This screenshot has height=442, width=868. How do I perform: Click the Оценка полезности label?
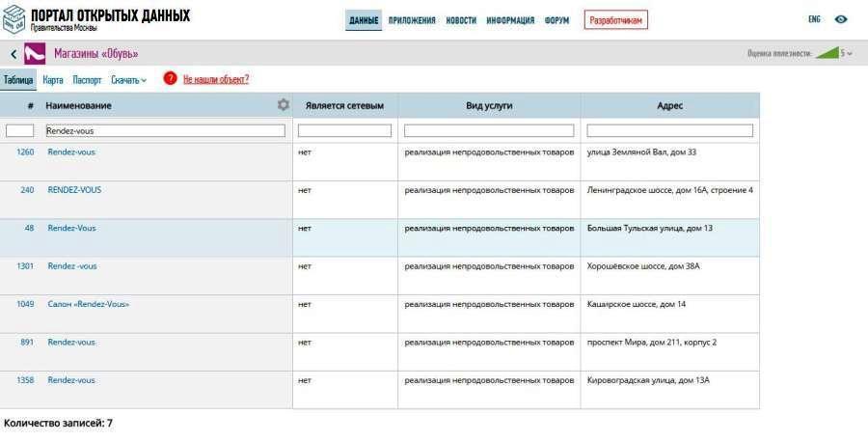coord(779,54)
